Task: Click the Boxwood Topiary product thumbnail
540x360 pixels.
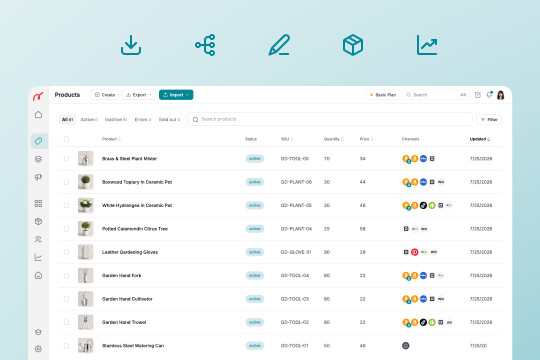Action: point(85,182)
